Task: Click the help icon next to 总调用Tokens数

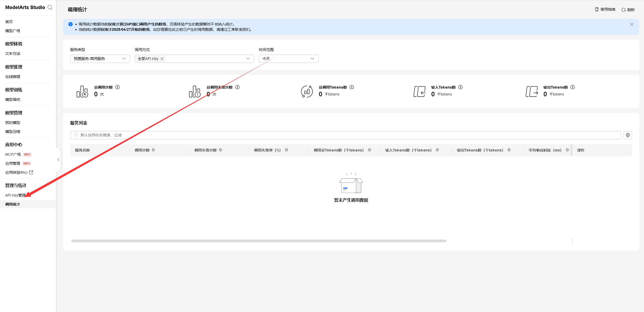Action: (x=352, y=87)
